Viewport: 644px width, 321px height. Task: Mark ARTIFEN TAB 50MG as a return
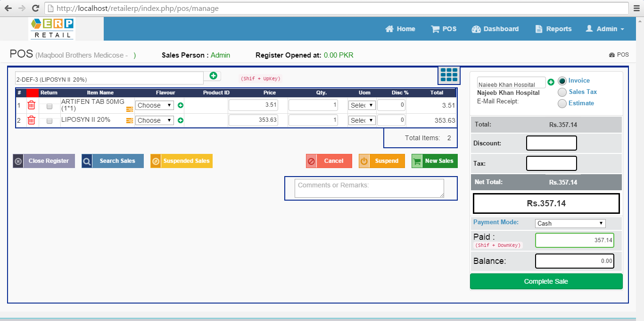click(49, 107)
